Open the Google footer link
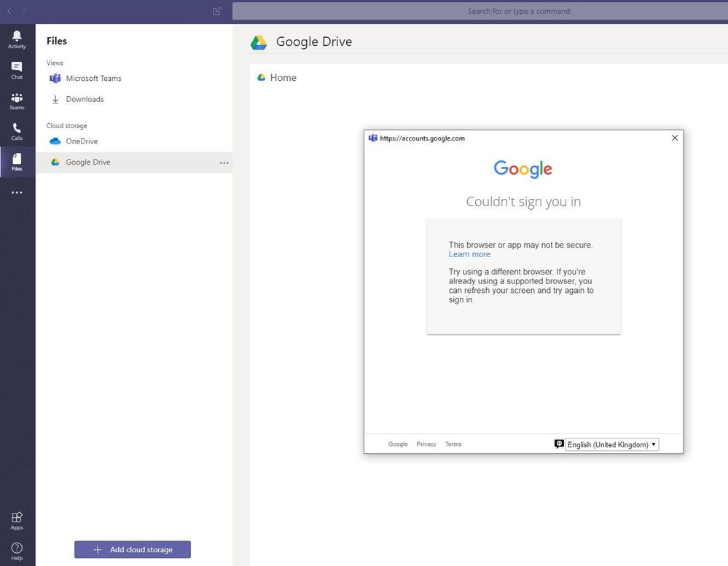The width and height of the screenshot is (728, 566). click(x=398, y=444)
